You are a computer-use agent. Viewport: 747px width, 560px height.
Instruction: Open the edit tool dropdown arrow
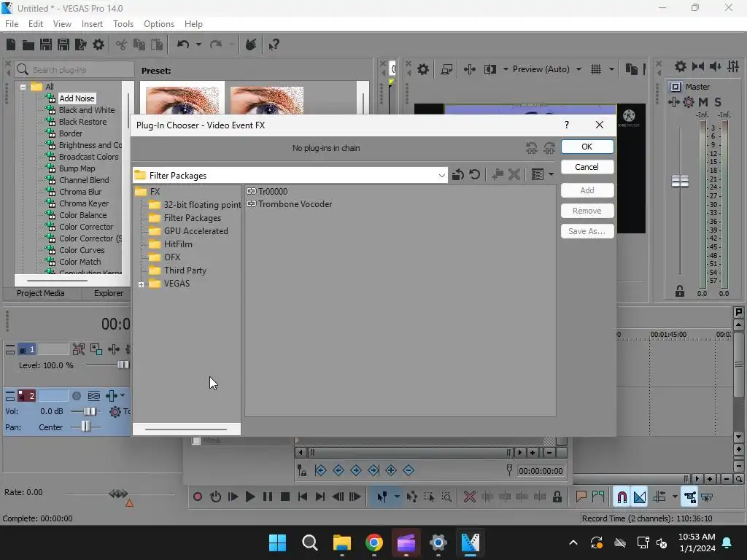pos(397,497)
